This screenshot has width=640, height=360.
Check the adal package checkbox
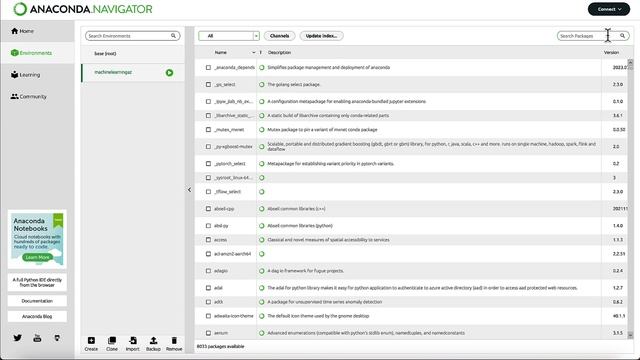click(x=208, y=288)
